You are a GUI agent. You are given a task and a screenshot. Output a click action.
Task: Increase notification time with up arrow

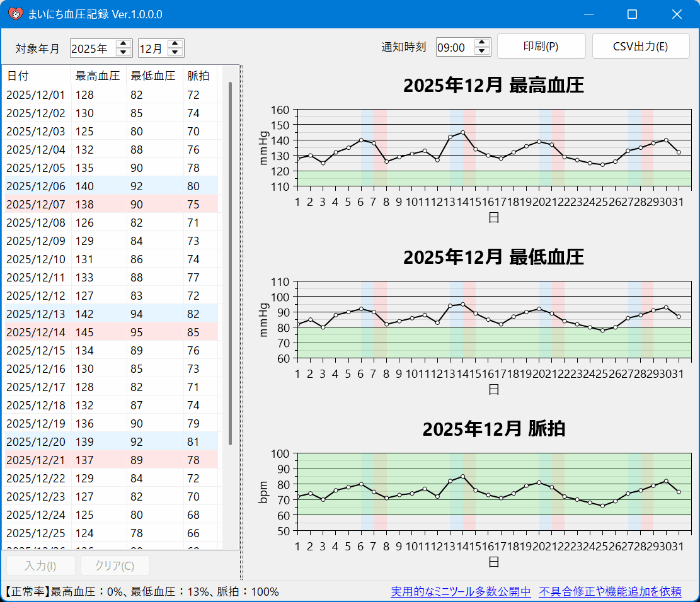click(482, 43)
